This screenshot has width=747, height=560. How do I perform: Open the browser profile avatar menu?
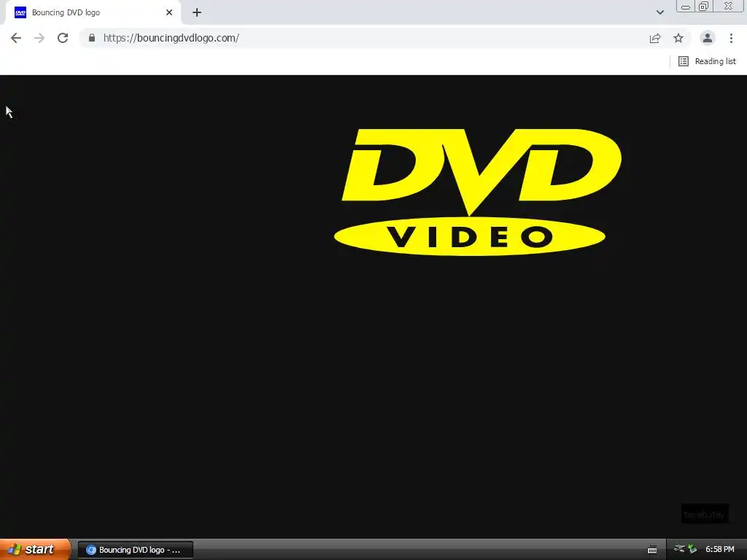pyautogui.click(x=708, y=38)
